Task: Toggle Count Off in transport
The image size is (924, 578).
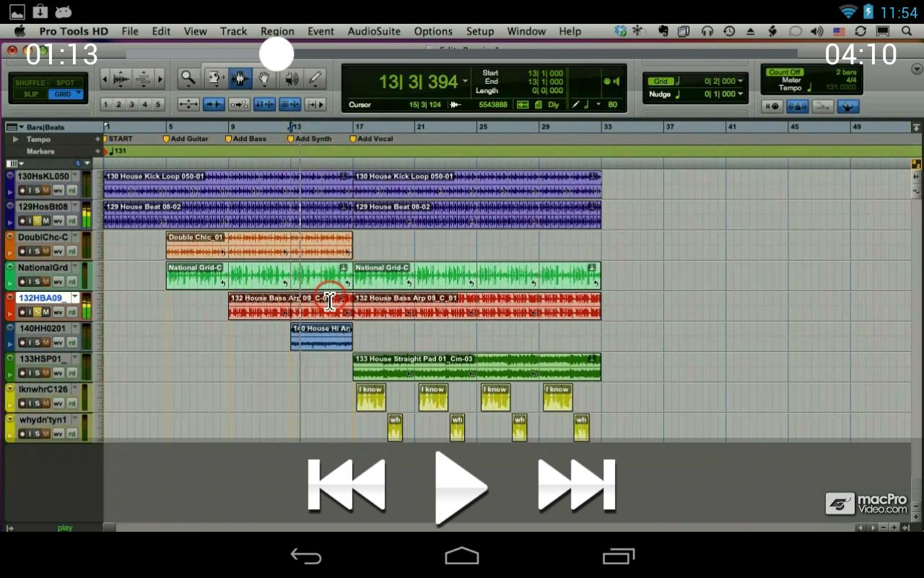Action: coord(785,72)
